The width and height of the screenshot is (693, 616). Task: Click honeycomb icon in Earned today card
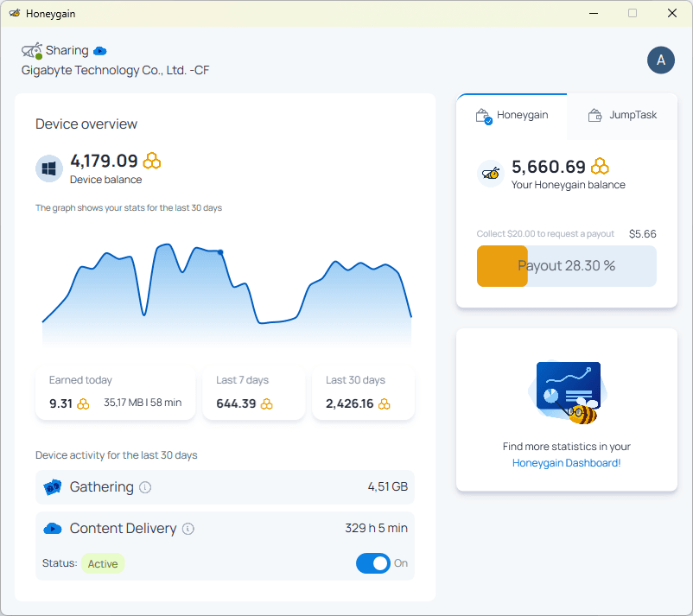83,403
